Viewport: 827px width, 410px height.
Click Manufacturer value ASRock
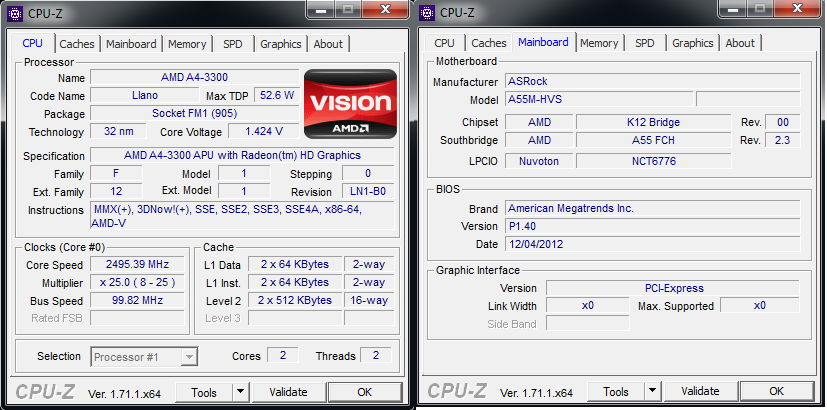(x=652, y=81)
